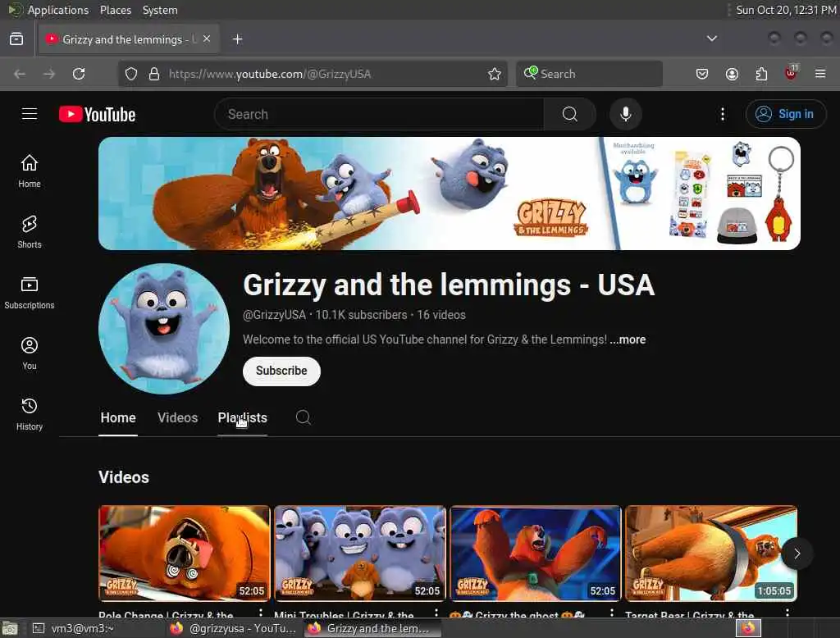Open Pole Change video title link
This screenshot has width=840, height=638.
pyautogui.click(x=166, y=614)
